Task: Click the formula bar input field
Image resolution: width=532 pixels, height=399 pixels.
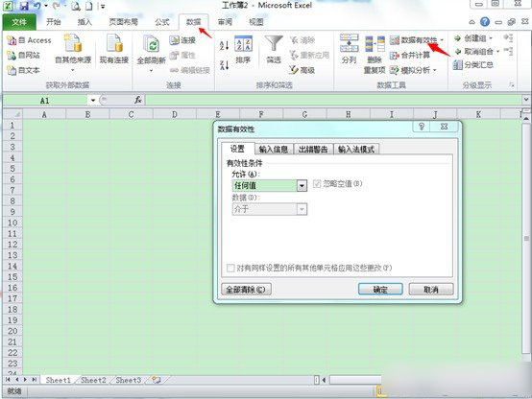Action: coord(334,100)
